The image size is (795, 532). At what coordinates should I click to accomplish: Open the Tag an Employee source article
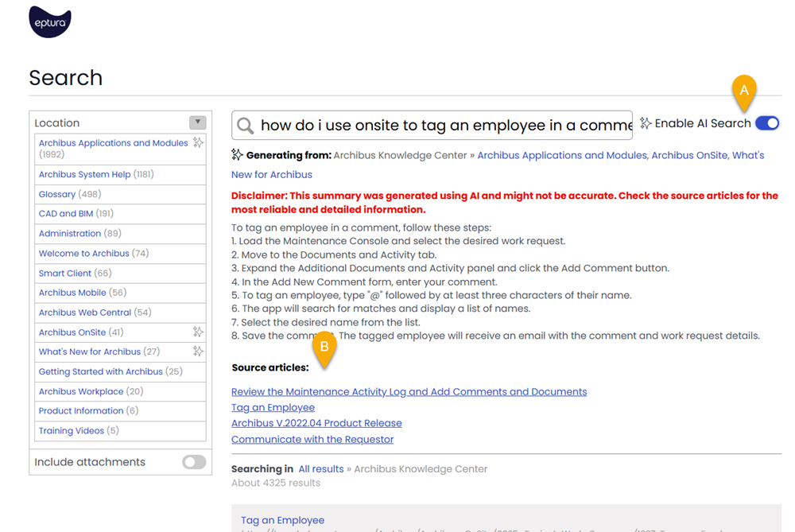[273, 407]
